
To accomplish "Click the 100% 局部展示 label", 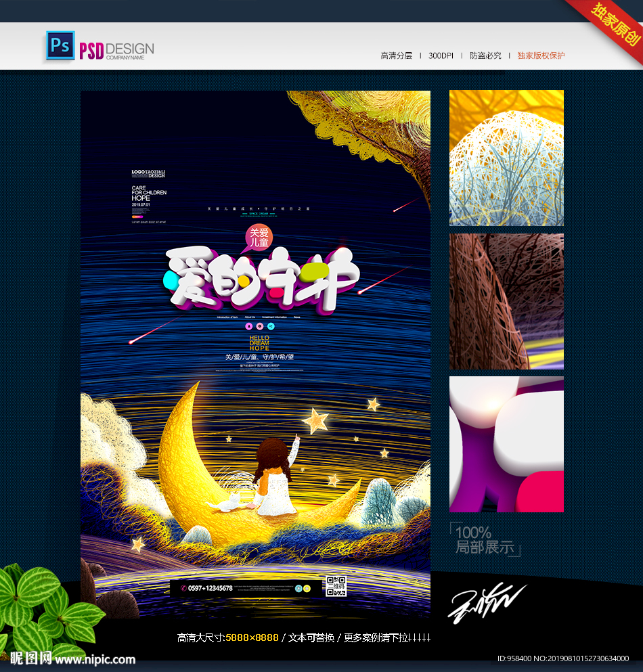I will pos(485,539).
